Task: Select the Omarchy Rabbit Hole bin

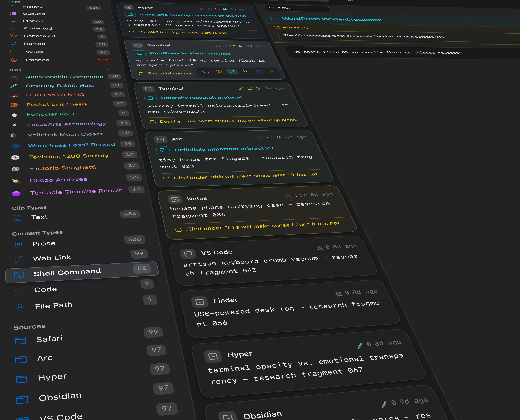Action: (x=60, y=86)
